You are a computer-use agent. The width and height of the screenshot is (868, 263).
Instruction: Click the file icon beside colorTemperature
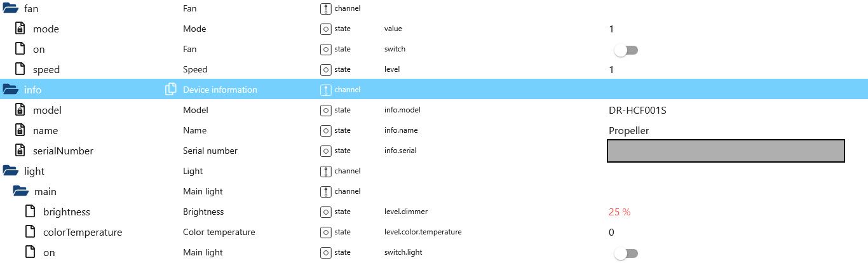click(30, 232)
